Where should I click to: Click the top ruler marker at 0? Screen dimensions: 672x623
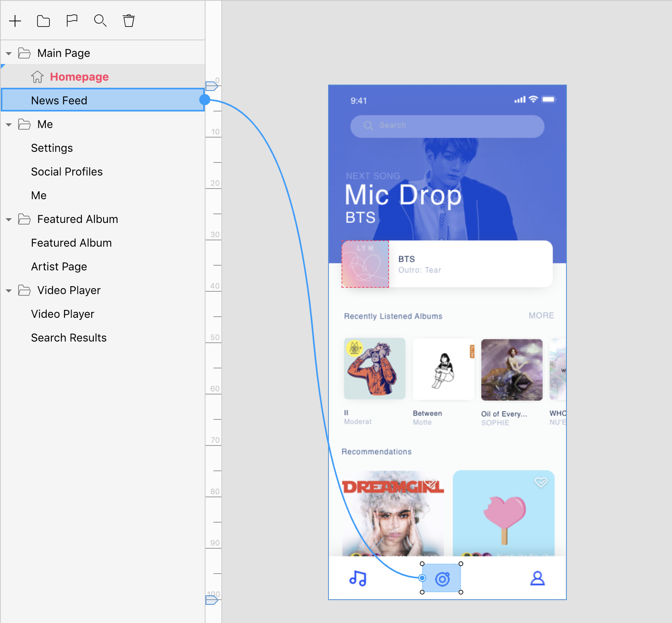[x=212, y=86]
